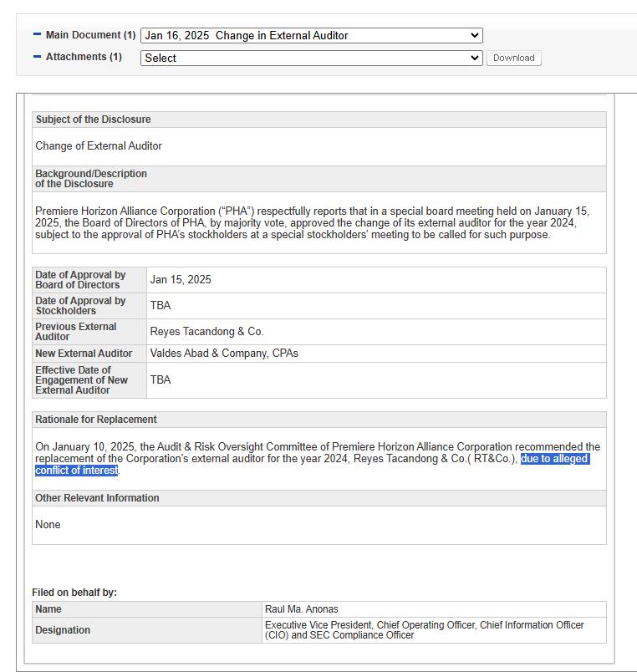This screenshot has height=672, width=637.
Task: Click the 'Designation' row label
Action: click(63, 630)
